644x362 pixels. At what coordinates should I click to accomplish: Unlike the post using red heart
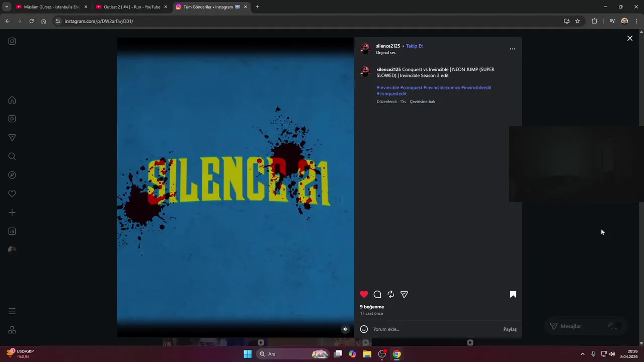pos(364,294)
